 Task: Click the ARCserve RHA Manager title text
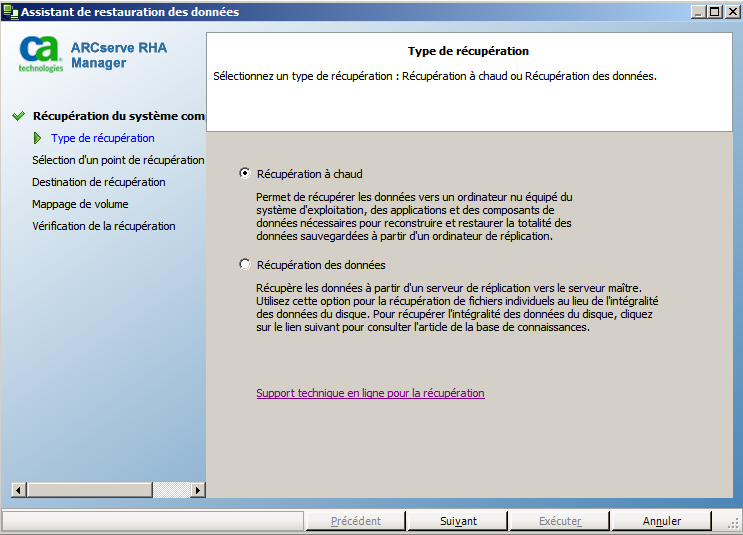118,55
